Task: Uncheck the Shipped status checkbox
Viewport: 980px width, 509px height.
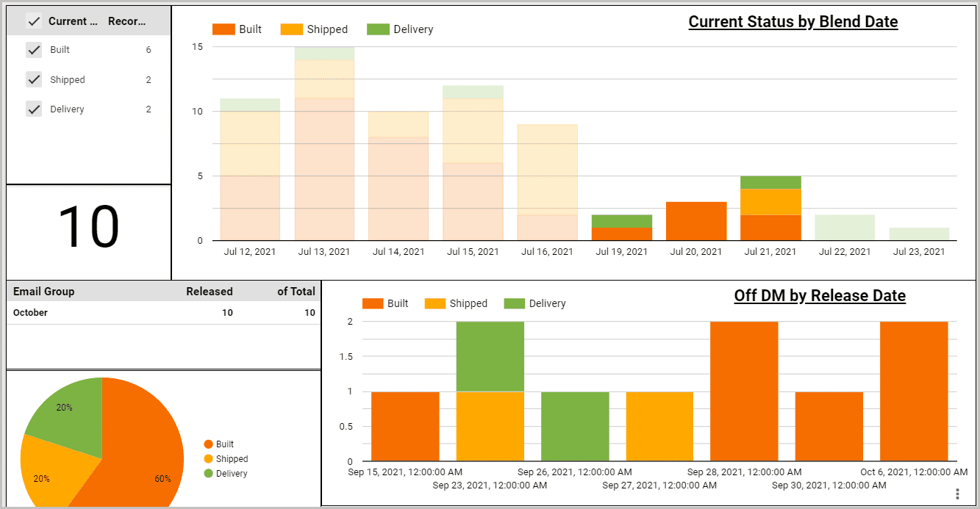Action: (x=34, y=79)
